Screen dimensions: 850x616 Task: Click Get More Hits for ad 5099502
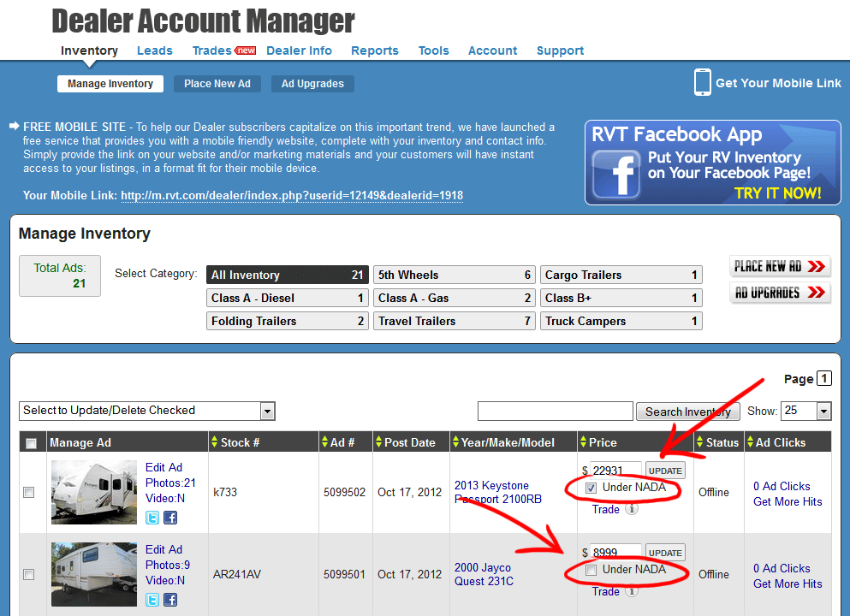788,501
